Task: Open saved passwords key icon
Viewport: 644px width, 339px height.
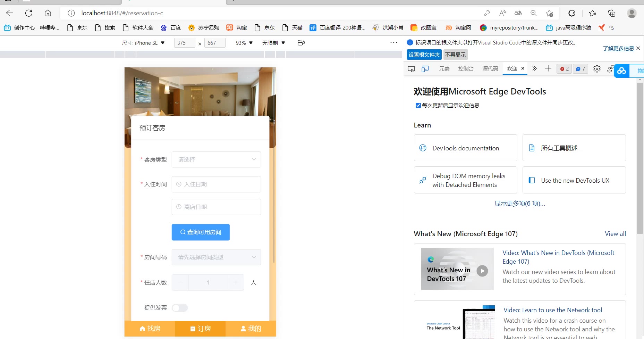Action: [x=487, y=13]
